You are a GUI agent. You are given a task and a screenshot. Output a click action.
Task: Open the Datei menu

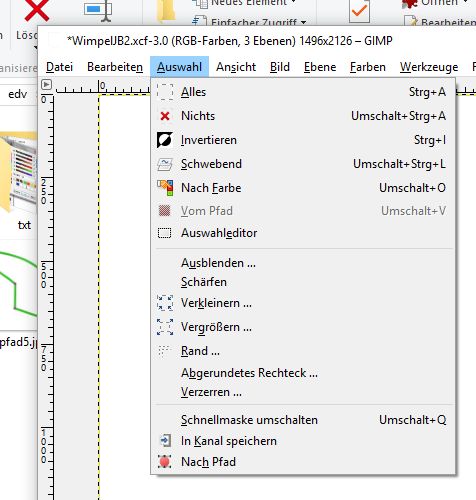(x=59, y=67)
